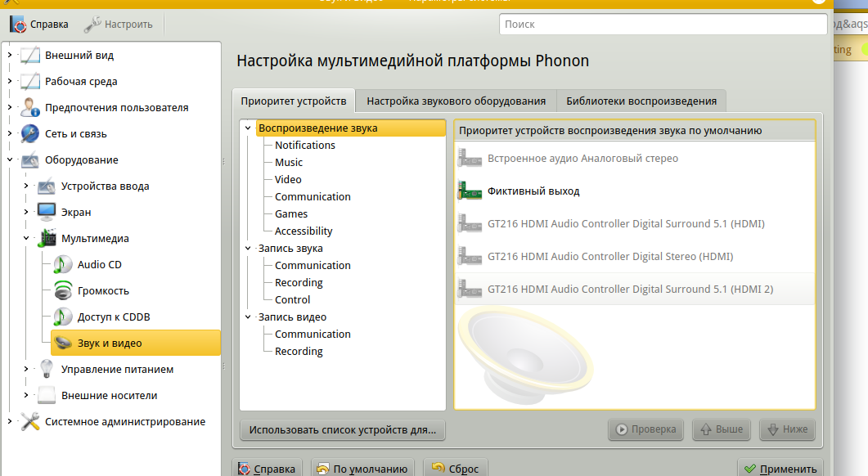868x476 pixels.
Task: Open the Предпочтения пользователя user icon
Action: click(x=30, y=107)
